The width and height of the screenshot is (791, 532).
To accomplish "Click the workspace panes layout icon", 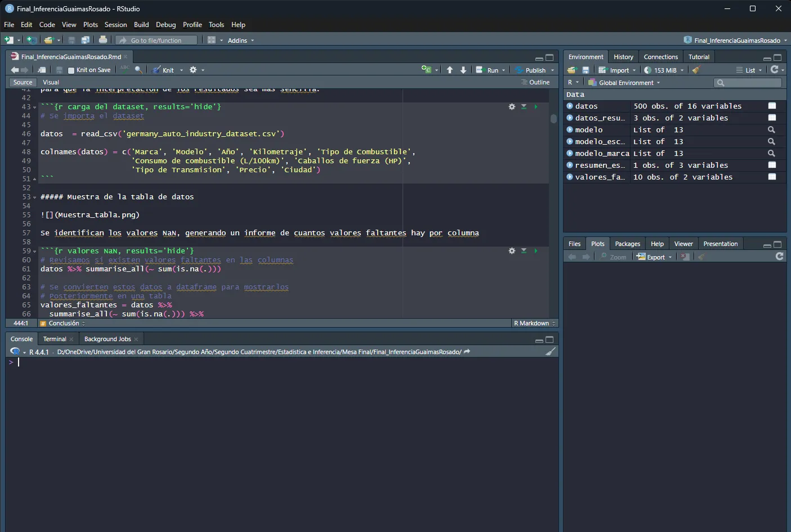I will click(212, 40).
